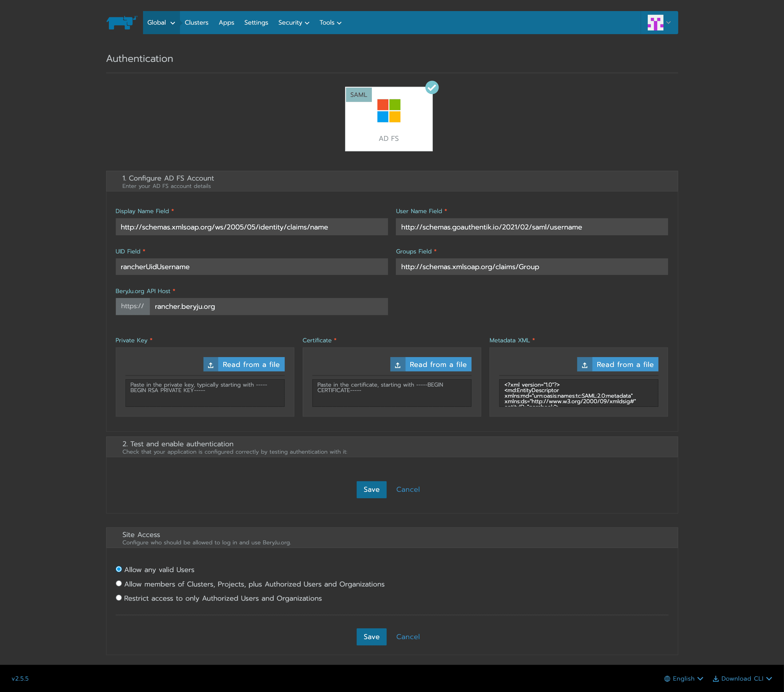The image size is (784, 692).
Task: Click Cancel link in Site Access section
Action: pyautogui.click(x=408, y=637)
